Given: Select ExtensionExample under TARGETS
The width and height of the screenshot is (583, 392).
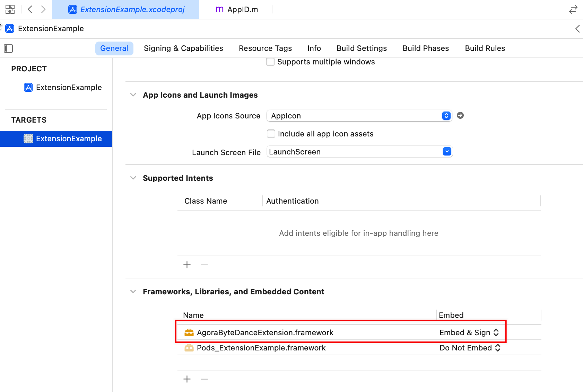Looking at the screenshot, I should [x=56, y=139].
